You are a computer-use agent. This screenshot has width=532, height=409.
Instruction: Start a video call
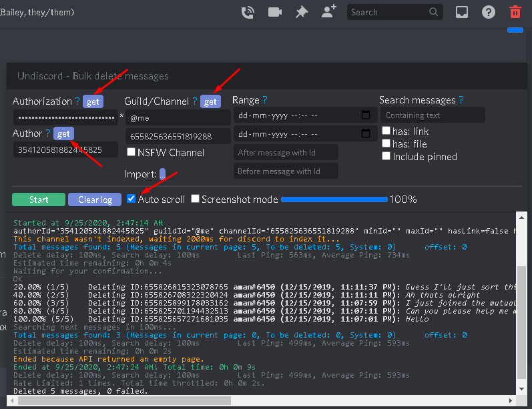(x=275, y=12)
